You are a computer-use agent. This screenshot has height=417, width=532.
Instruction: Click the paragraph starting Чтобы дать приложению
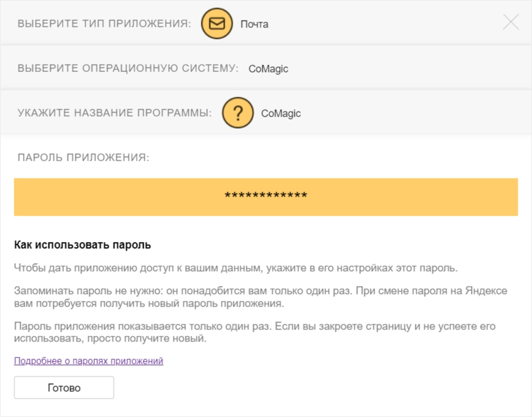pos(236,268)
